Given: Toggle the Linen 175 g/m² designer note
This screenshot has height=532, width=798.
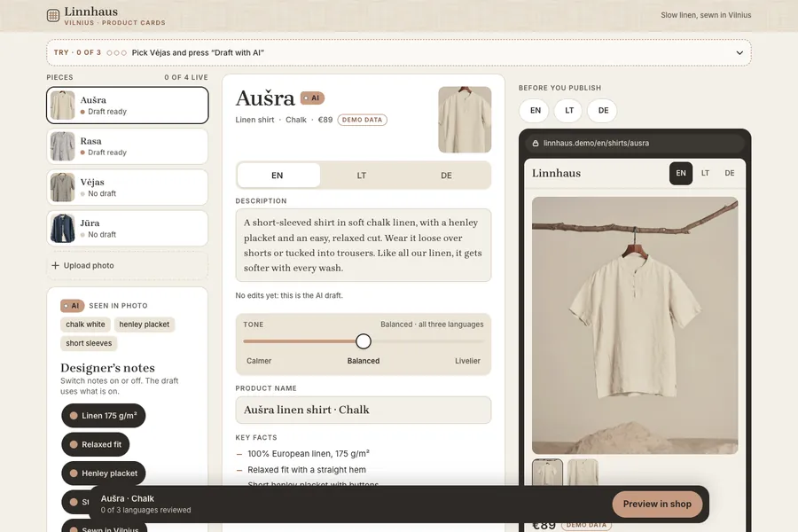Looking at the screenshot, I should point(104,416).
